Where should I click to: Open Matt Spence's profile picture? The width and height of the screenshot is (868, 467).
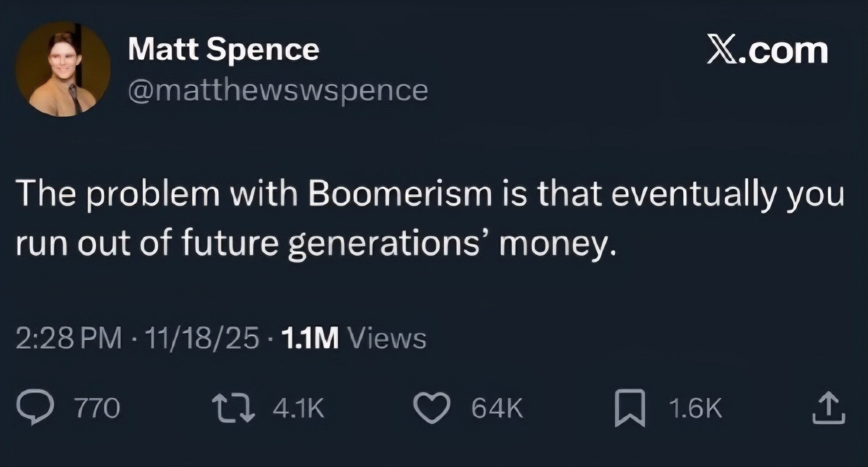63,69
